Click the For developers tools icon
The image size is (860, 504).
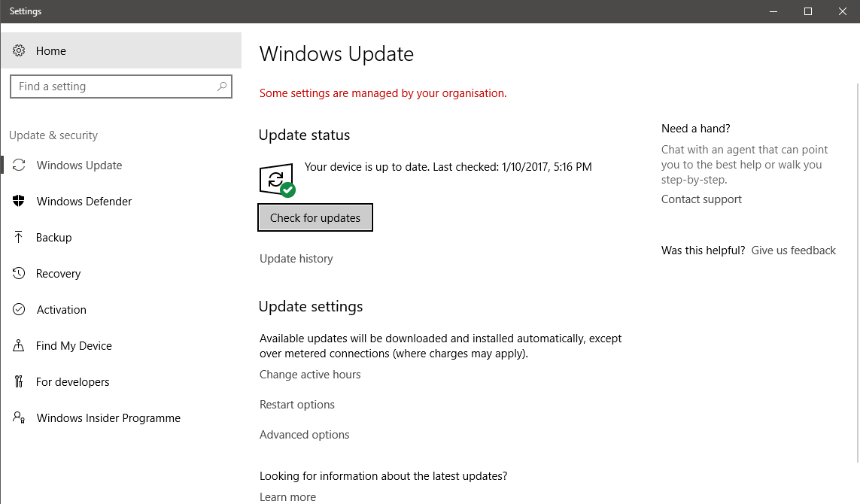[x=19, y=381]
